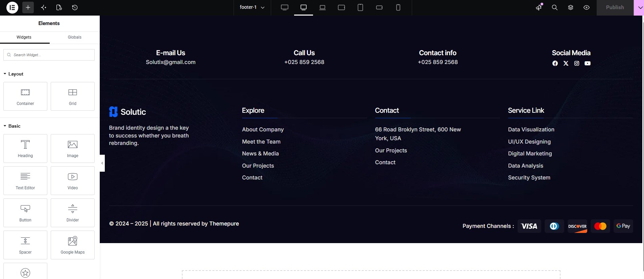Viewport: 644px width, 279px height.
Task: Click the About Company footer link
Action: pos(263,129)
